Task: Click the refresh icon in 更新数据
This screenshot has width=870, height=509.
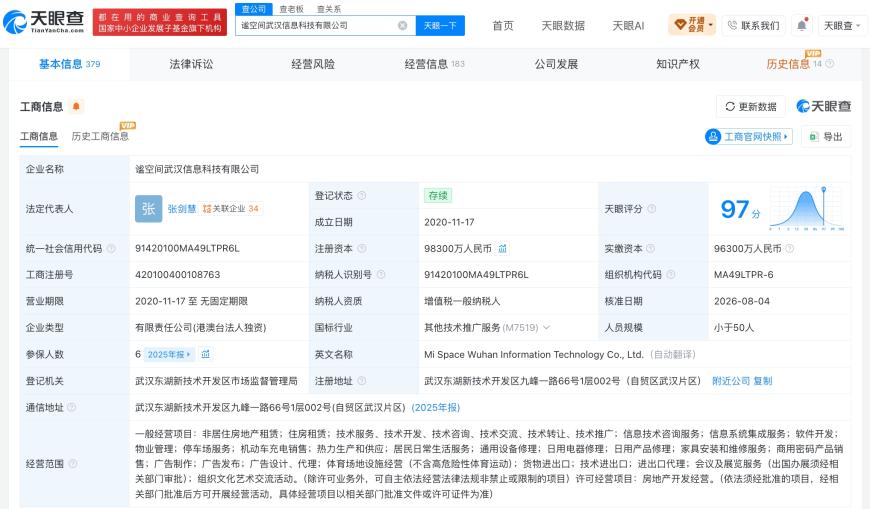Action: coord(730,107)
